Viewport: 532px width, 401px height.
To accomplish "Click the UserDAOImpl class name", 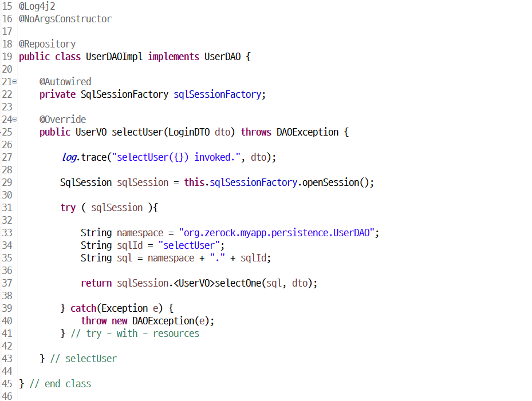I will [114, 57].
